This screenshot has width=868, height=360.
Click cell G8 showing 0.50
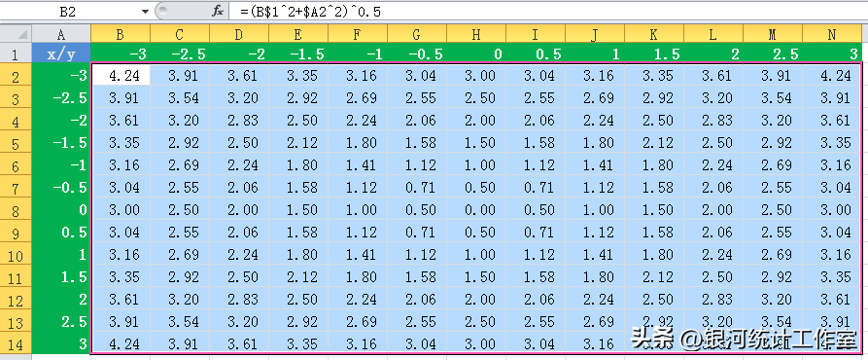416,210
